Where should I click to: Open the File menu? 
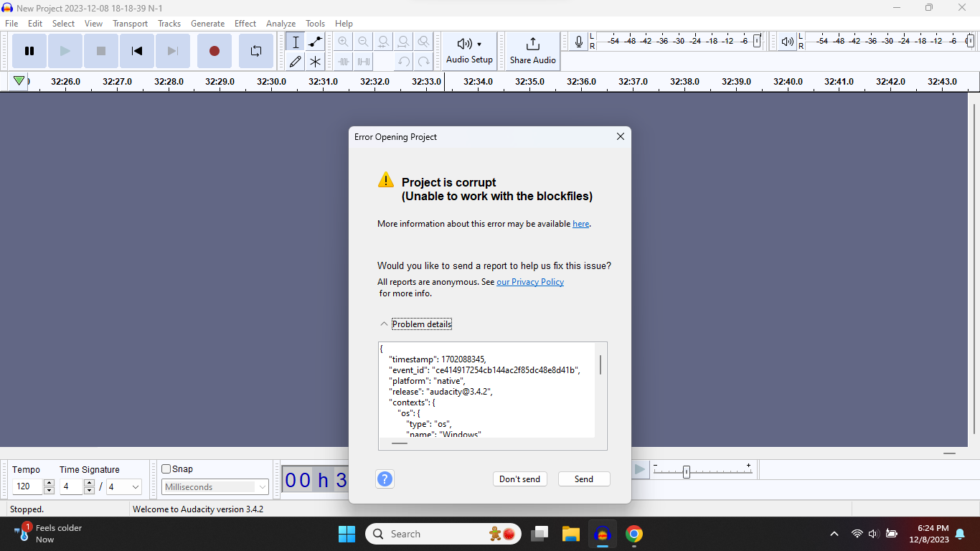pyautogui.click(x=11, y=24)
